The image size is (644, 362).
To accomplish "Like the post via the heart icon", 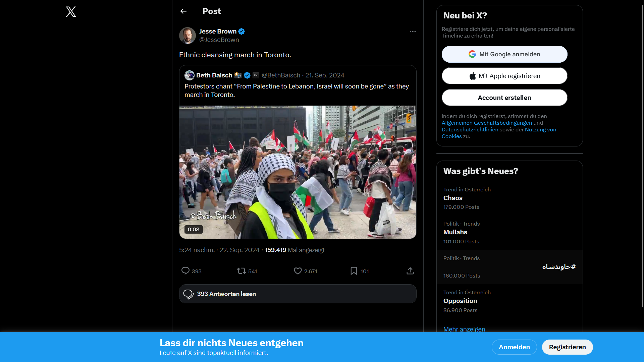I will 298,271.
